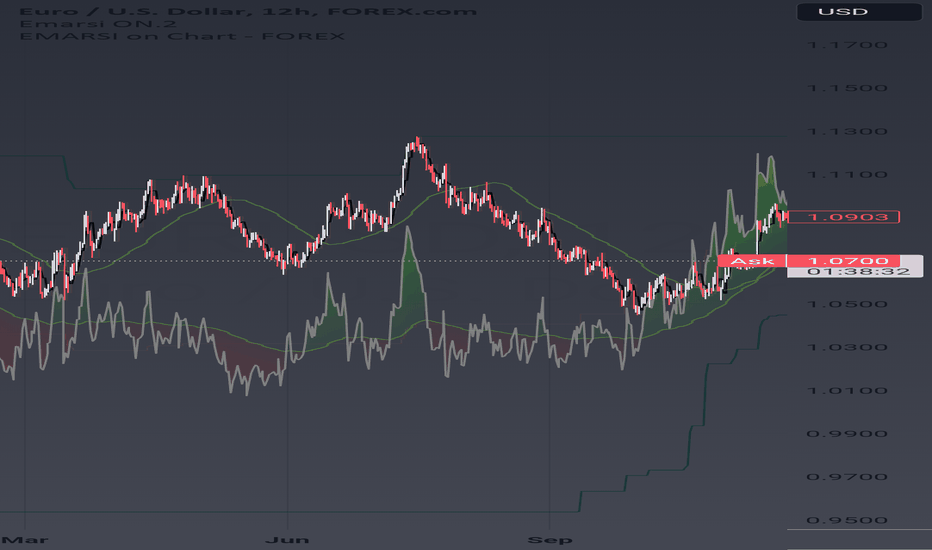Click the Jun label on time axis
Image resolution: width=932 pixels, height=550 pixels.
coord(287,540)
